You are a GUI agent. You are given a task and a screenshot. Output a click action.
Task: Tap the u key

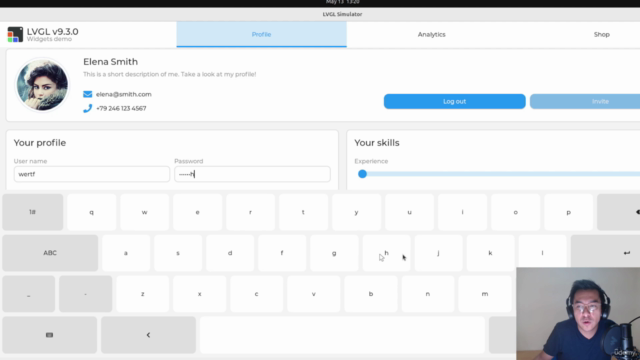pyautogui.click(x=409, y=212)
